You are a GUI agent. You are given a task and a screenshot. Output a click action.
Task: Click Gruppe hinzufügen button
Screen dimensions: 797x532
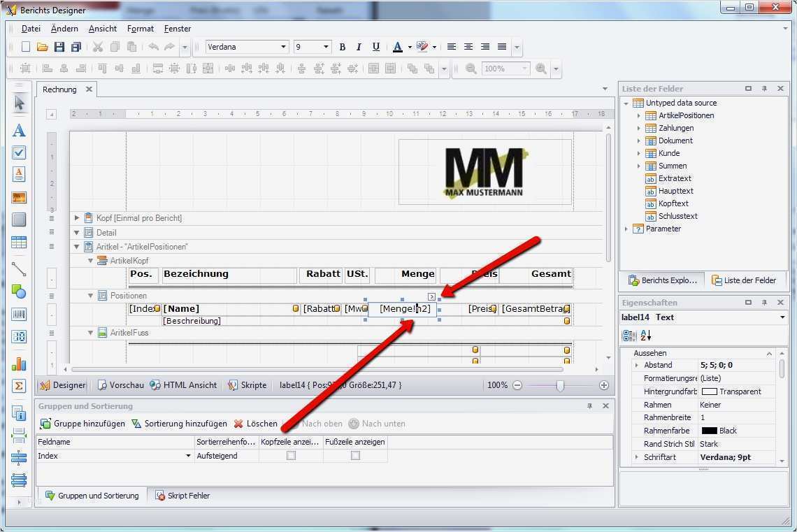coord(82,424)
